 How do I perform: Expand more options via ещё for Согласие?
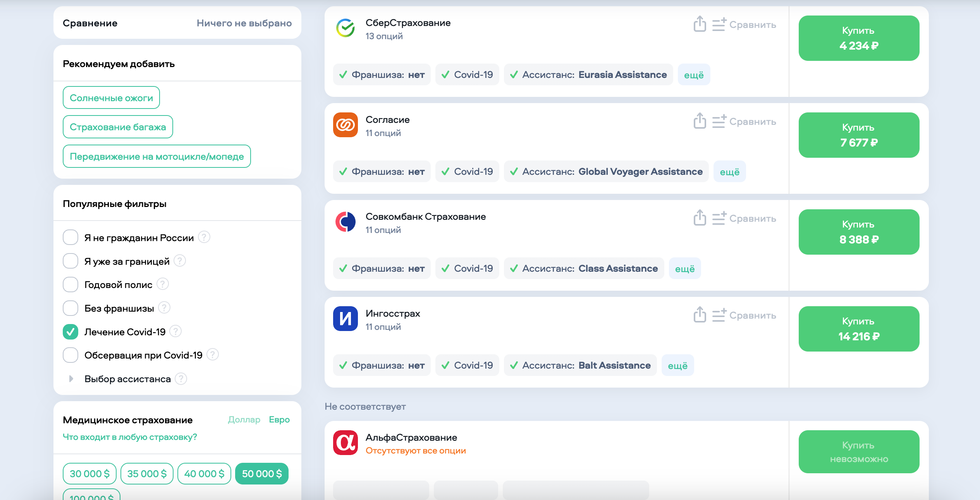[x=729, y=172]
